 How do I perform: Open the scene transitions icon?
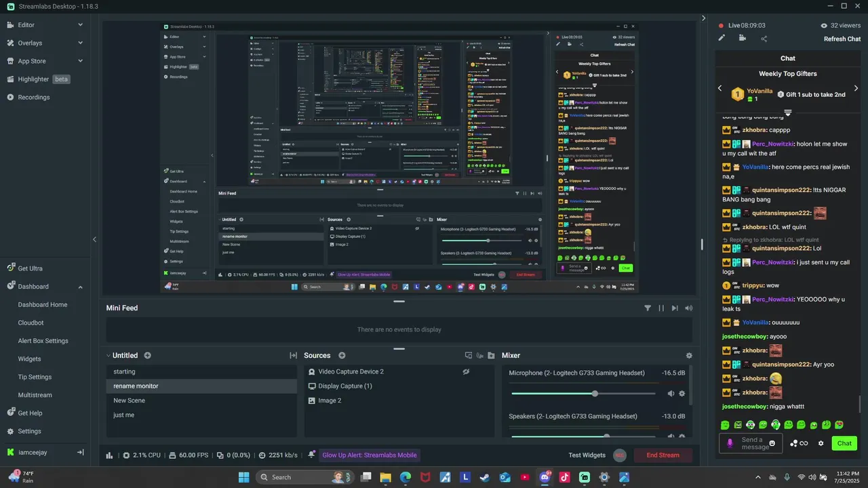point(293,355)
